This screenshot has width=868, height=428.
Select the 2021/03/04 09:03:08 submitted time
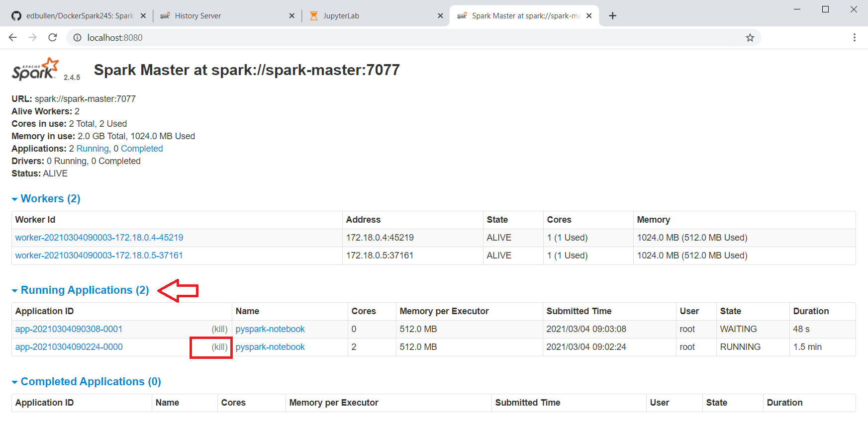click(586, 329)
